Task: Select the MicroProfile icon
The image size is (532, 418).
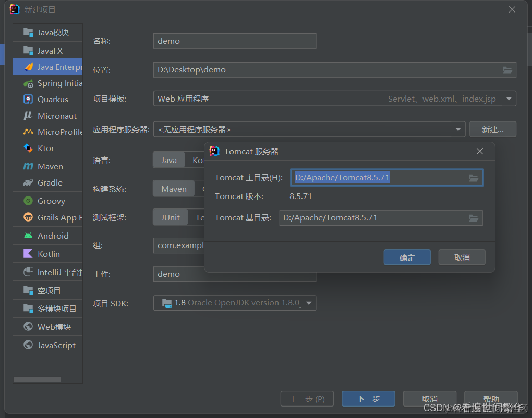Action: (x=28, y=132)
